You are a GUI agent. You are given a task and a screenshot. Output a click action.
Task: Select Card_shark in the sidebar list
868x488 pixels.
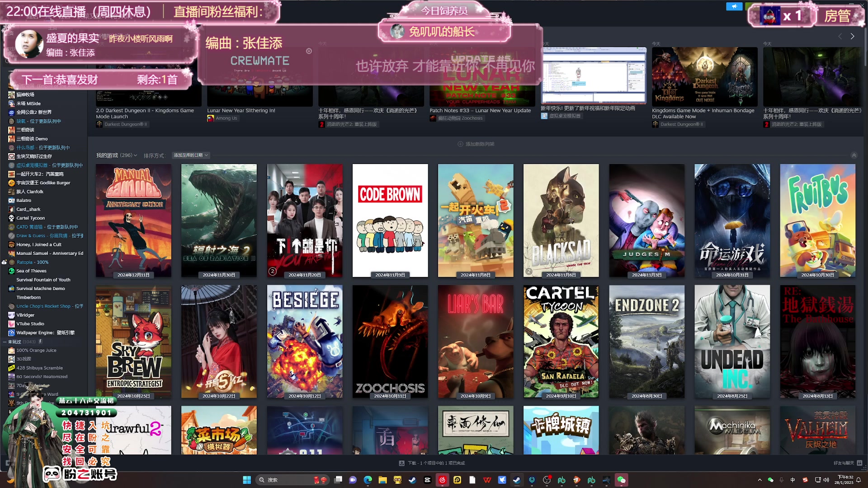(28, 210)
